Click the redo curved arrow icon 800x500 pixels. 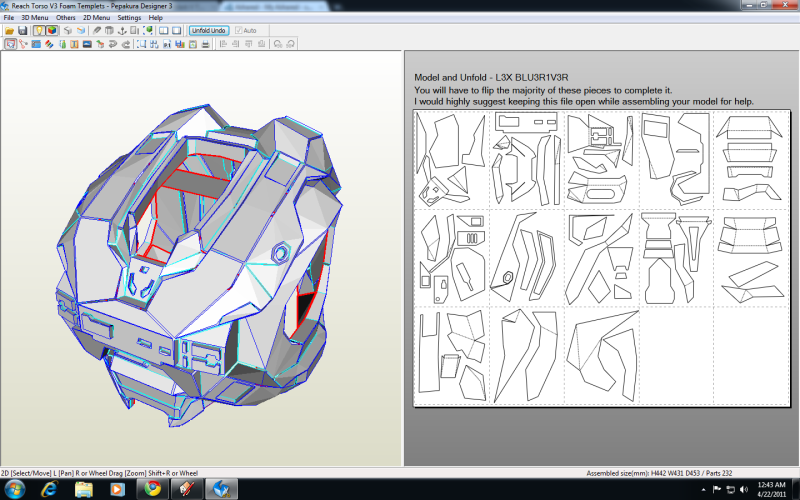126,44
